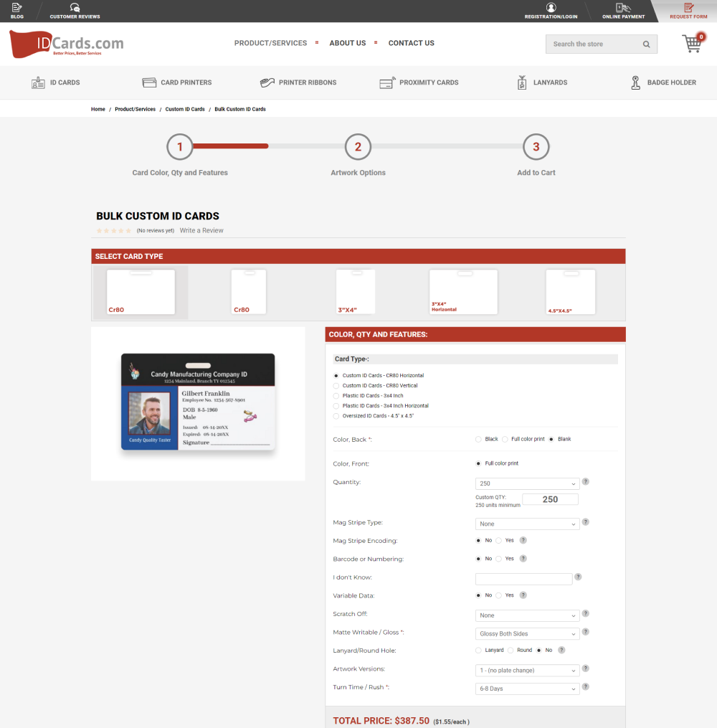Open the Blog icon in top bar
Screen dimensions: 717x728
click(16, 7)
